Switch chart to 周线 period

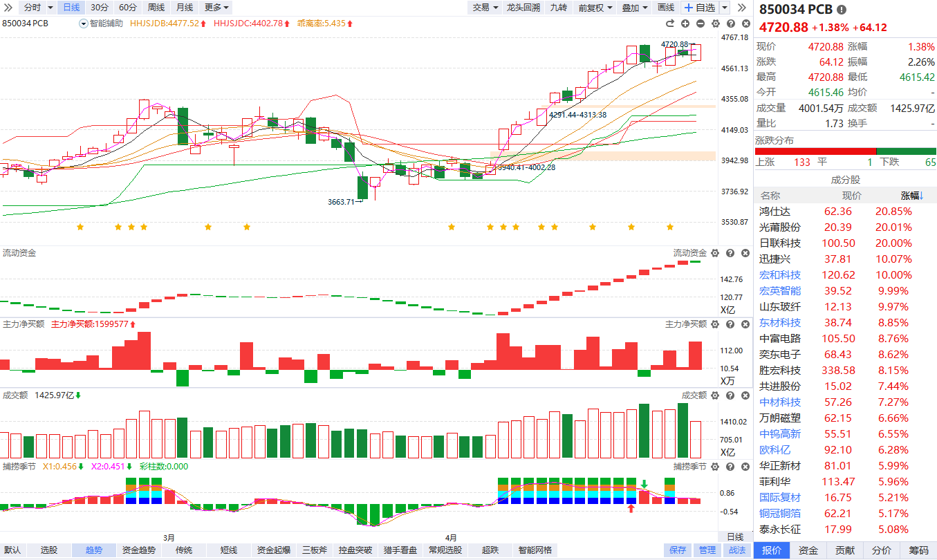pos(156,8)
